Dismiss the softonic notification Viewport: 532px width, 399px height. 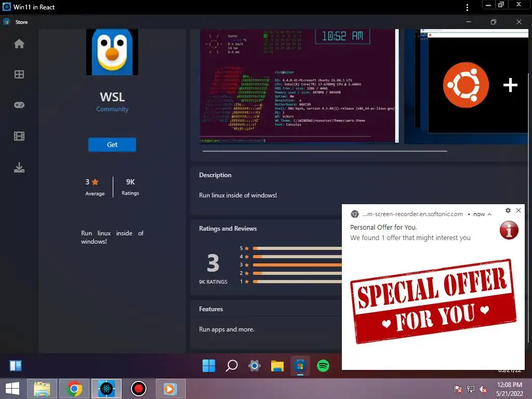[x=518, y=210]
